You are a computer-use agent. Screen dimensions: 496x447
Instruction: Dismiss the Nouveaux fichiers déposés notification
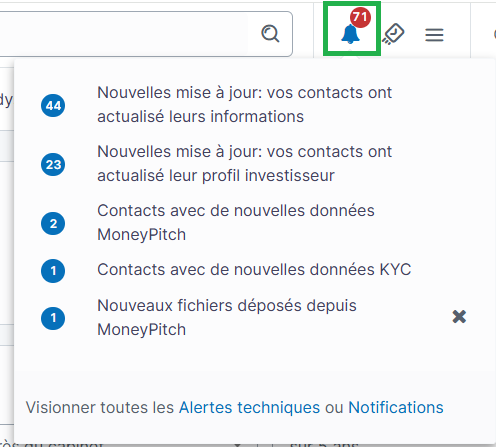coord(459,317)
